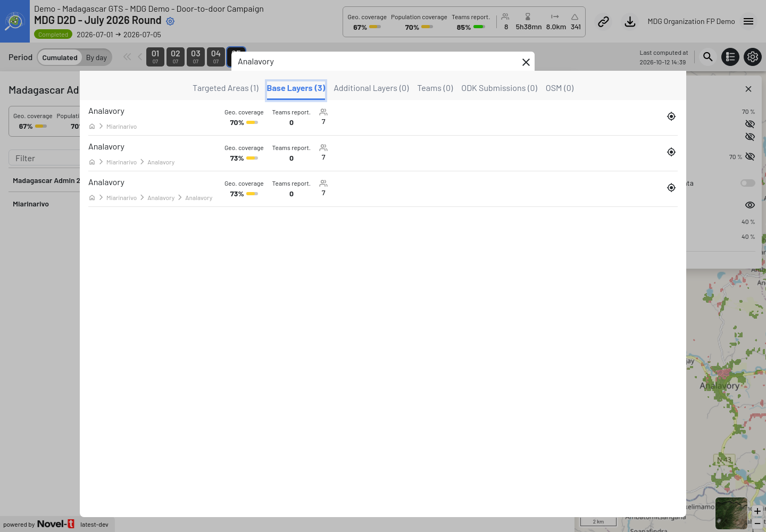This screenshot has height=532, width=766.
Task: Open the Teams (0) tab
Action: click(435, 88)
